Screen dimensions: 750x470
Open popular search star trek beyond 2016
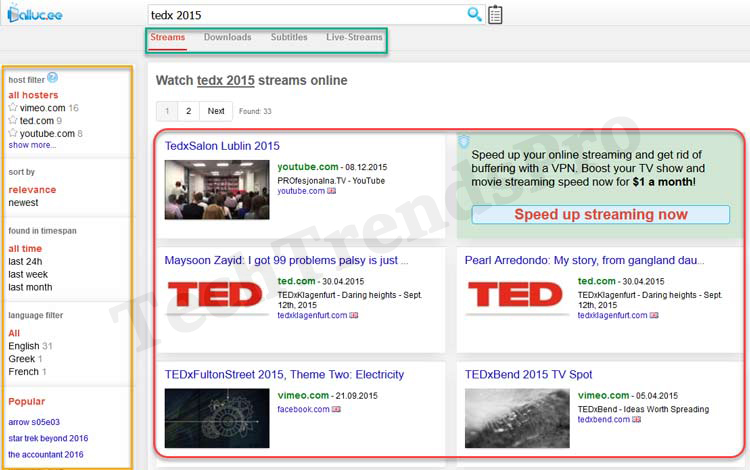click(x=48, y=438)
